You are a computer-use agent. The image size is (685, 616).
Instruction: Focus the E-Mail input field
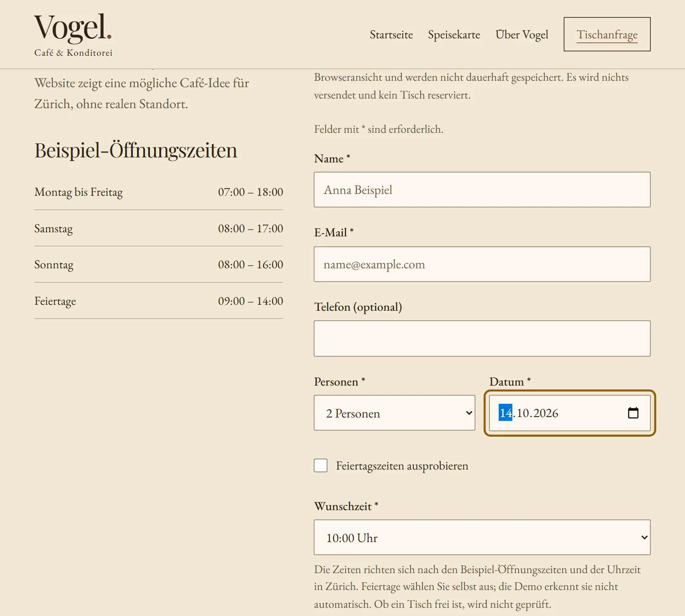click(482, 264)
